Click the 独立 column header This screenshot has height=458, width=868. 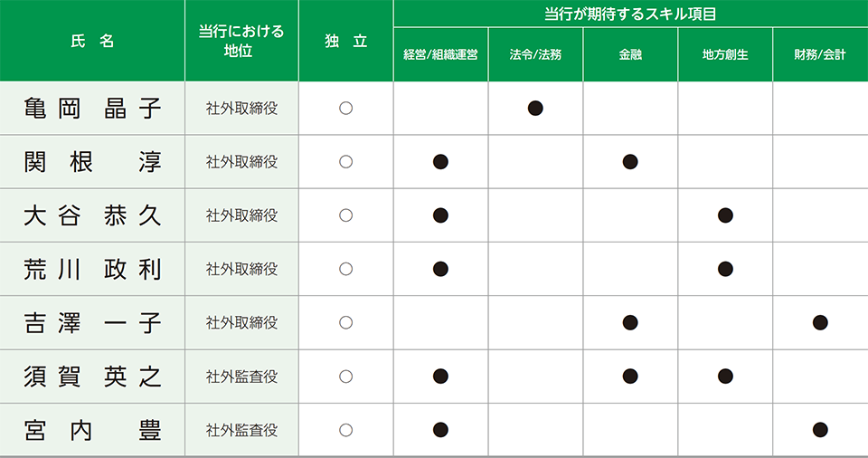pyautogui.click(x=346, y=41)
